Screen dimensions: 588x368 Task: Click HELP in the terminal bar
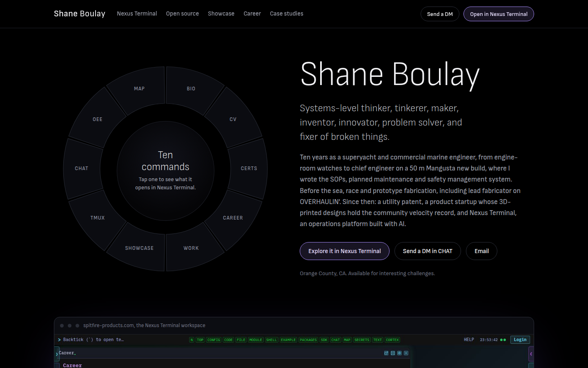(x=469, y=340)
